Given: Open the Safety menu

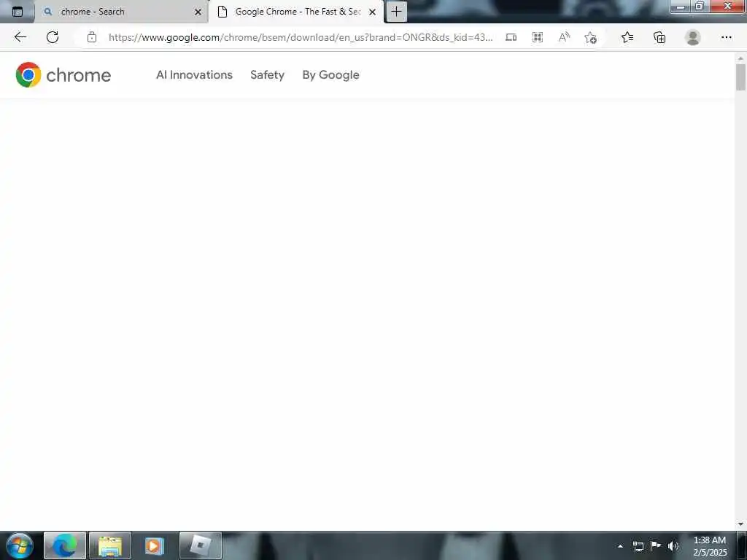Looking at the screenshot, I should point(267,75).
